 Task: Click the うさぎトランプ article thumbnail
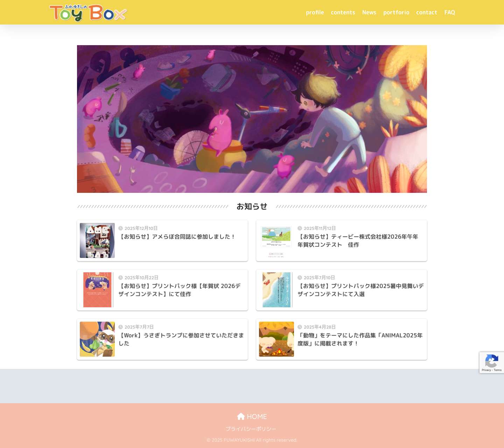tap(97, 339)
